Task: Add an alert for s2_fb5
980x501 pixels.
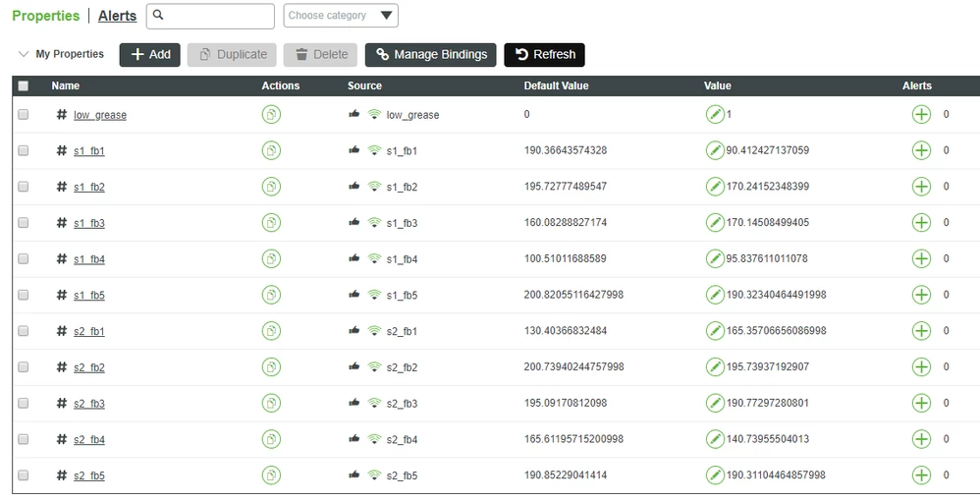Action: tap(922, 475)
